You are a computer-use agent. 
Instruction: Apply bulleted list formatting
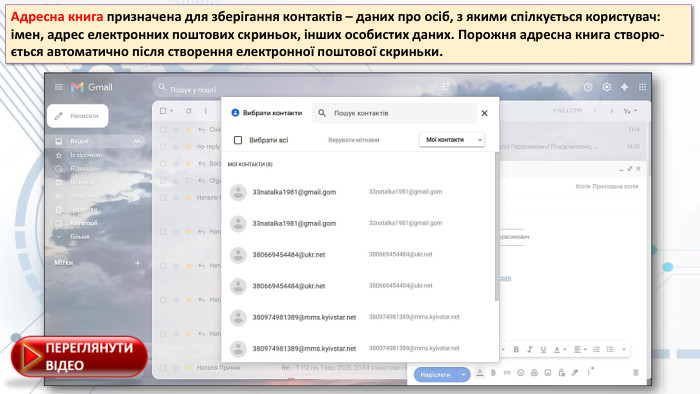click(x=610, y=349)
